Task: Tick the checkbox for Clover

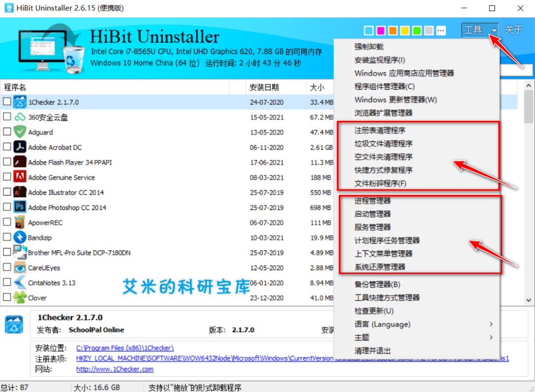Action: pos(7,297)
